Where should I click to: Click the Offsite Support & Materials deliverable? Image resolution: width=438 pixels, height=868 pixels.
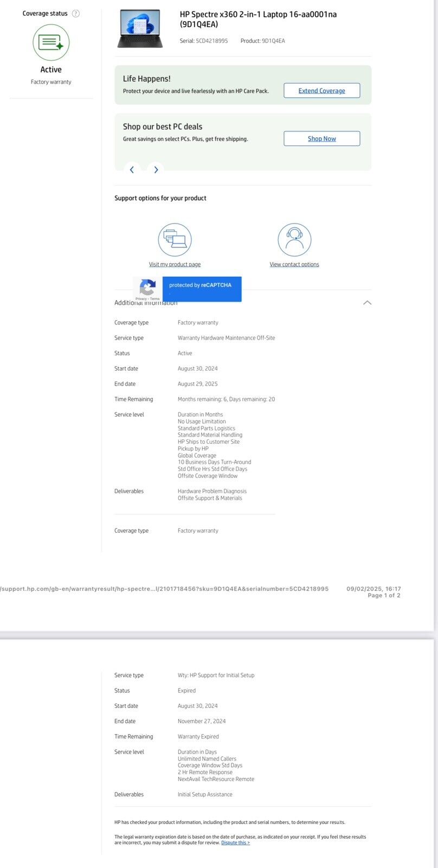(210, 498)
